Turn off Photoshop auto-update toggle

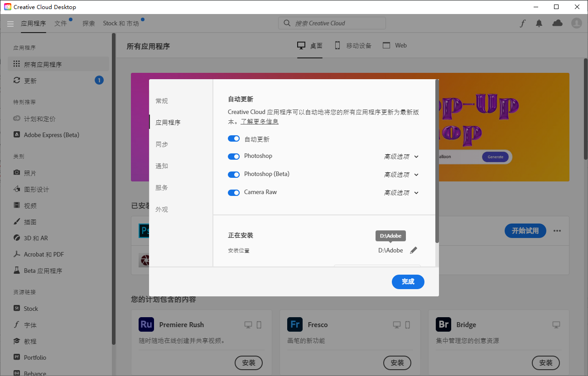(x=234, y=157)
